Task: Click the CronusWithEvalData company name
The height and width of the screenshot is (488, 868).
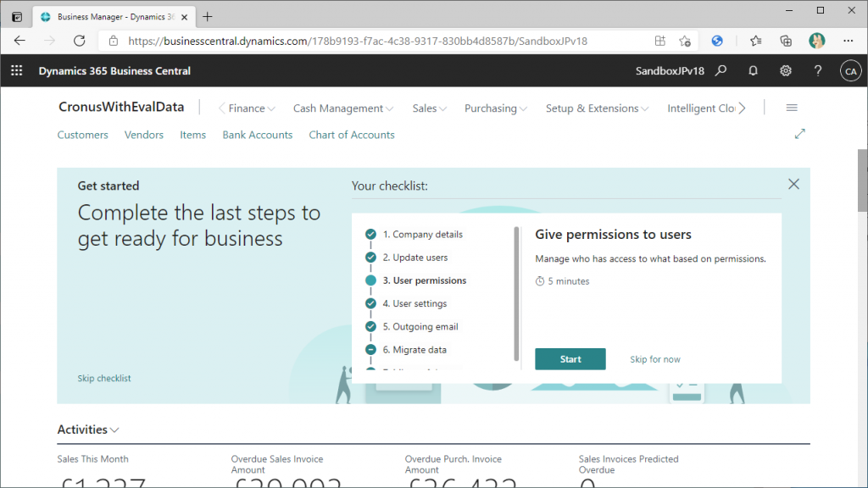Action: coord(121,107)
